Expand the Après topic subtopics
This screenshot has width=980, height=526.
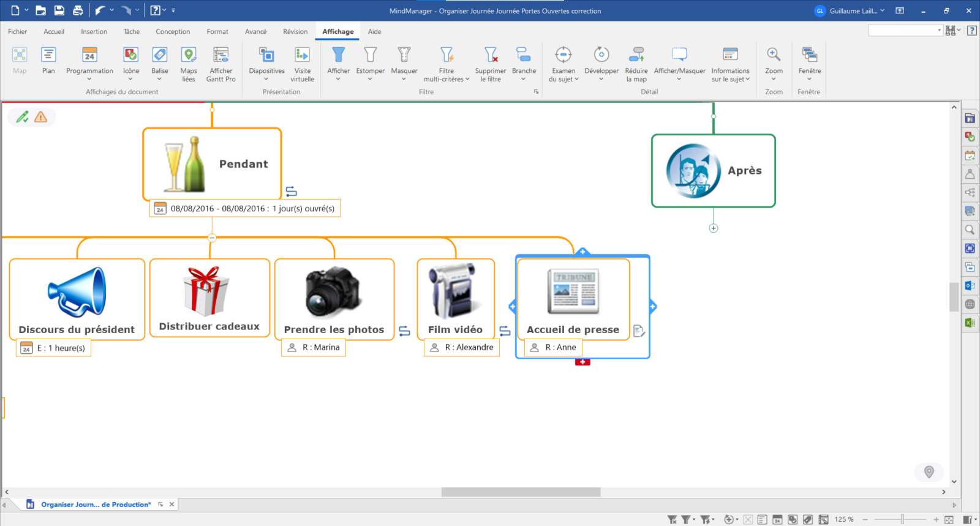tap(714, 228)
